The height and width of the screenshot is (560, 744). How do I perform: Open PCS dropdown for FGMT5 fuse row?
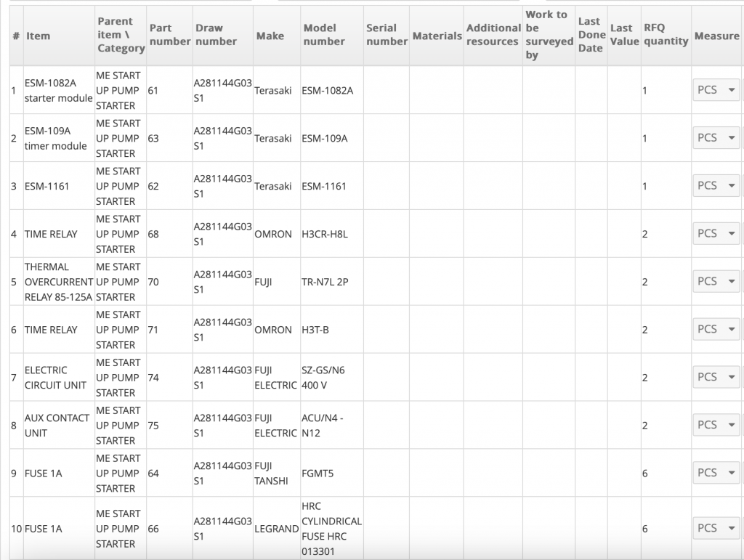[x=716, y=473]
